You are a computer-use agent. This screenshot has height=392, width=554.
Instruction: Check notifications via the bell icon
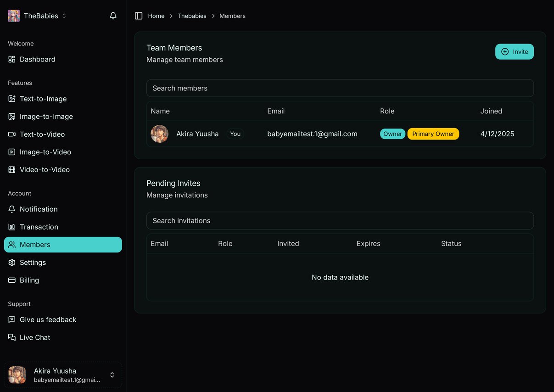(112, 15)
